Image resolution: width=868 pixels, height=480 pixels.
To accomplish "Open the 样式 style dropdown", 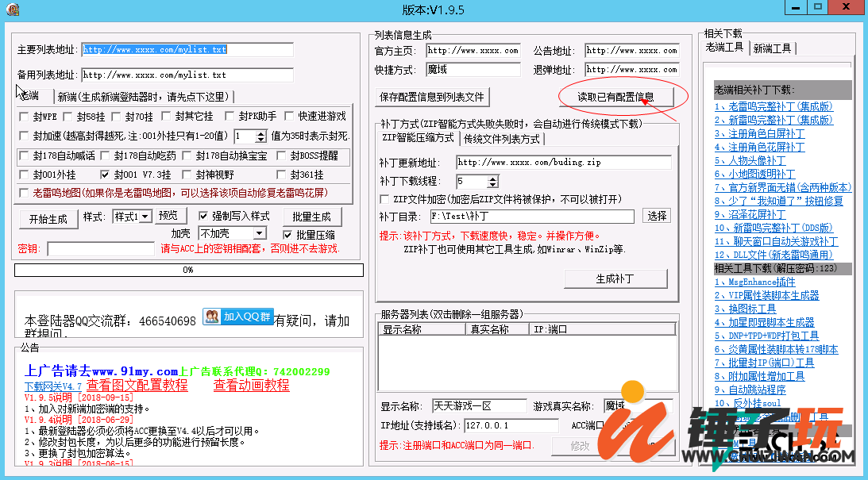I will pyautogui.click(x=144, y=217).
